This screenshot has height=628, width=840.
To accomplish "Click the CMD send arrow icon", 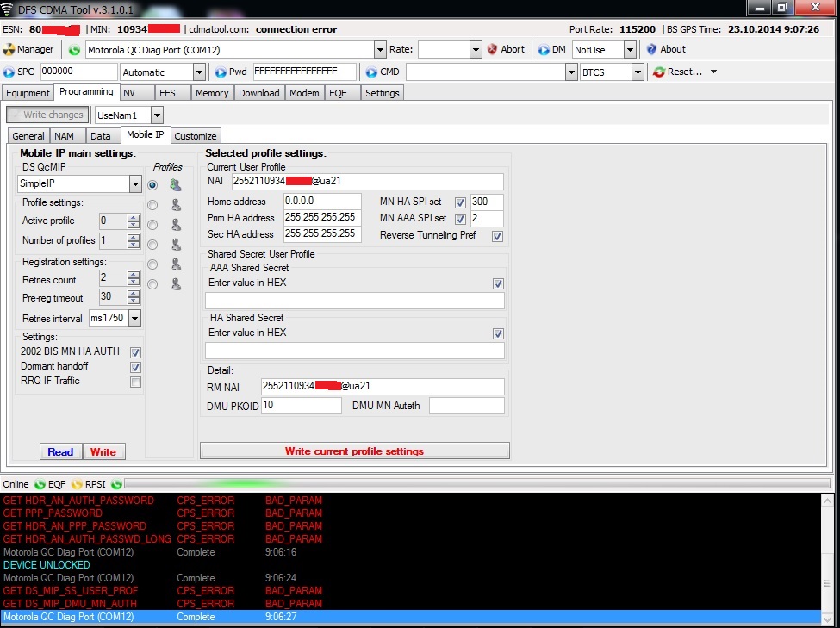I will coord(371,72).
